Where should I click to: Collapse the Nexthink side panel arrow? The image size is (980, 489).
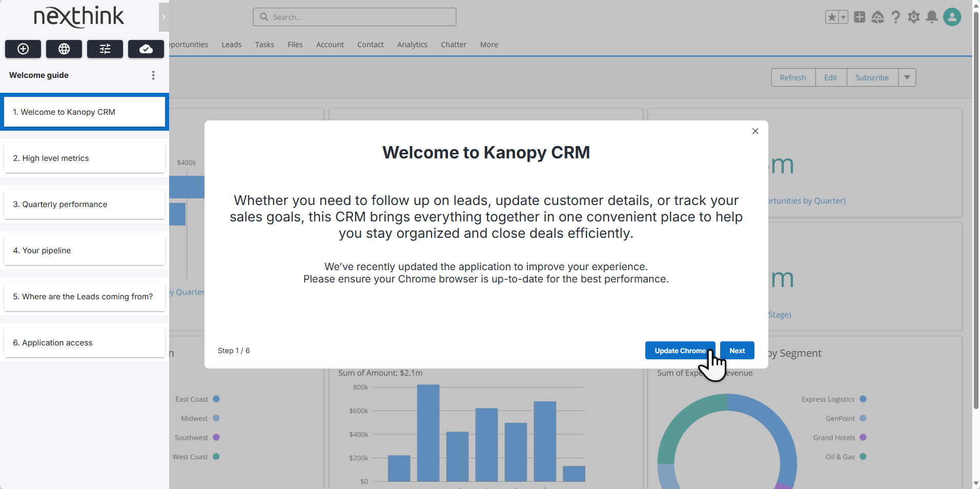(x=164, y=17)
